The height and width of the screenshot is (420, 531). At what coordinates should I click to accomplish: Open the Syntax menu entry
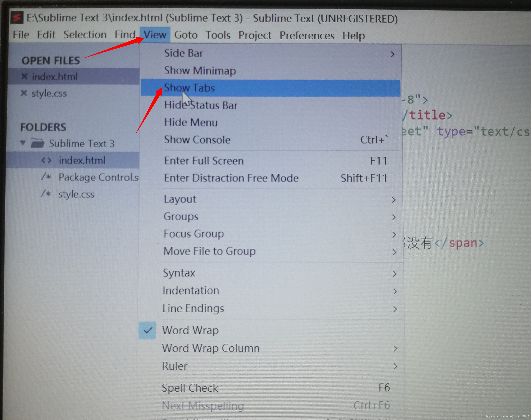pos(271,273)
